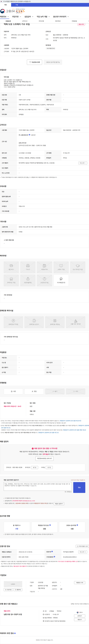Open the 지도 보기 dropdown for 대구달성고용센터
The width and height of the screenshot is (89, 644).
83,552
